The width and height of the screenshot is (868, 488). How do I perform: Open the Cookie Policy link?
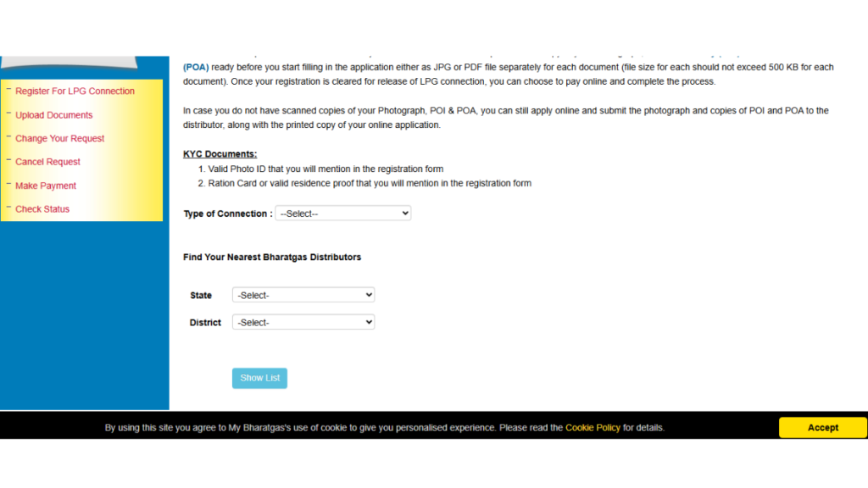(x=593, y=428)
